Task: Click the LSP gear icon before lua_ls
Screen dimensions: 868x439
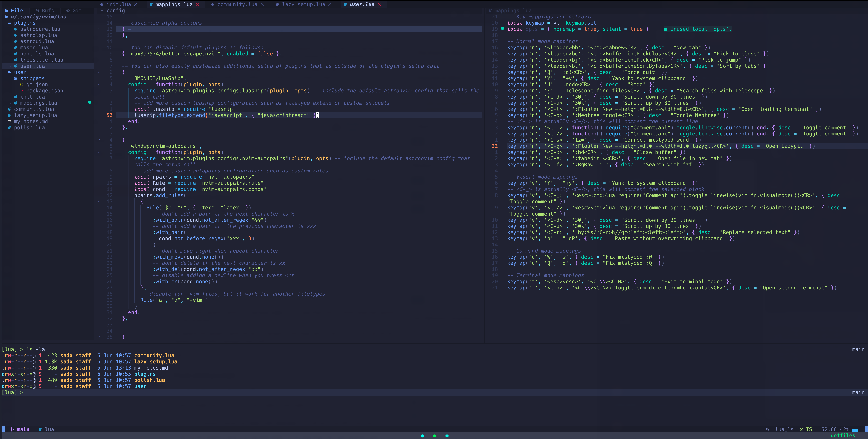Action: pos(767,429)
